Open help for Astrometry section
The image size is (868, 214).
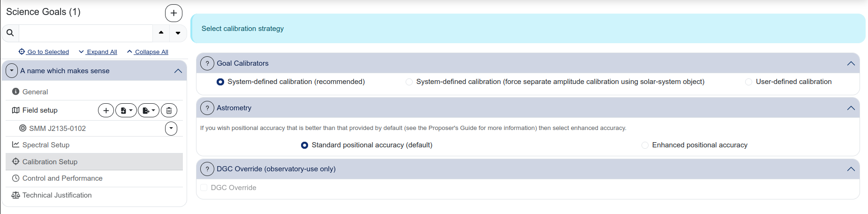207,108
